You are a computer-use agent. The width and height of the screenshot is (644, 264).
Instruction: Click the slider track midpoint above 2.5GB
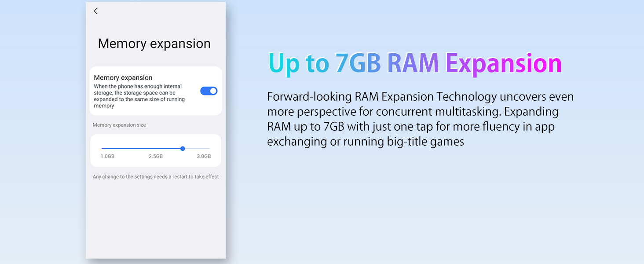[x=156, y=149]
